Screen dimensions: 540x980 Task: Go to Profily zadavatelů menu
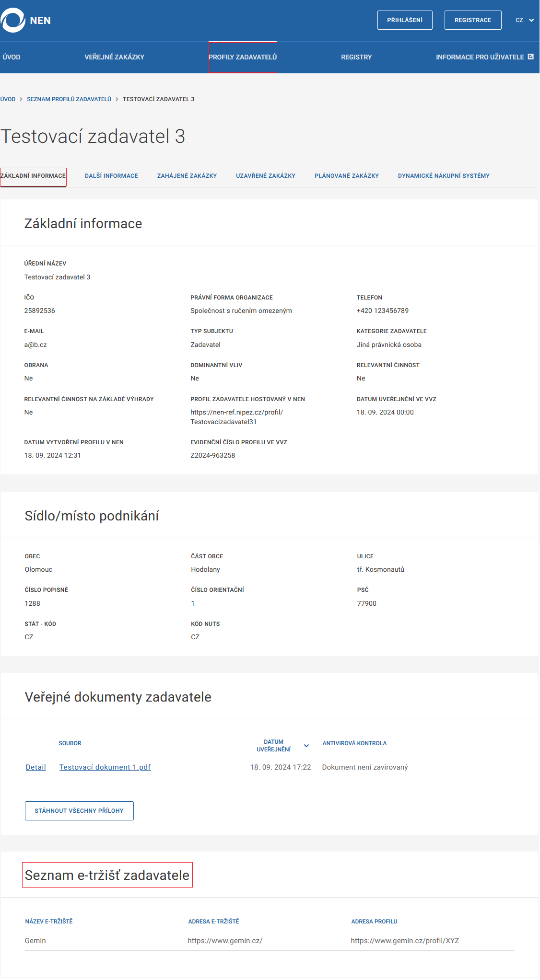[243, 57]
